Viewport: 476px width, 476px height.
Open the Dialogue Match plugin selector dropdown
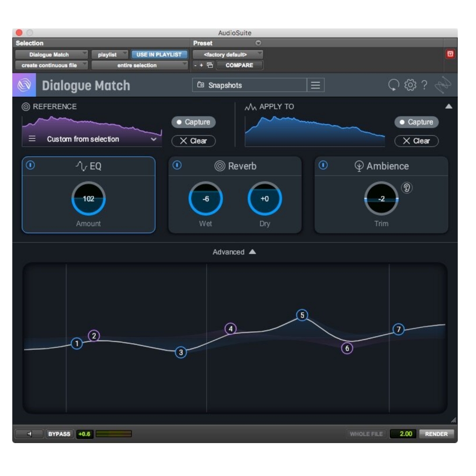coord(51,54)
